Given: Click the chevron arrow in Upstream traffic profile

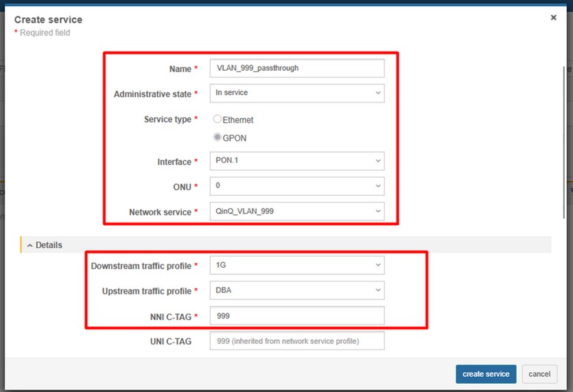Looking at the screenshot, I should pyautogui.click(x=377, y=291).
